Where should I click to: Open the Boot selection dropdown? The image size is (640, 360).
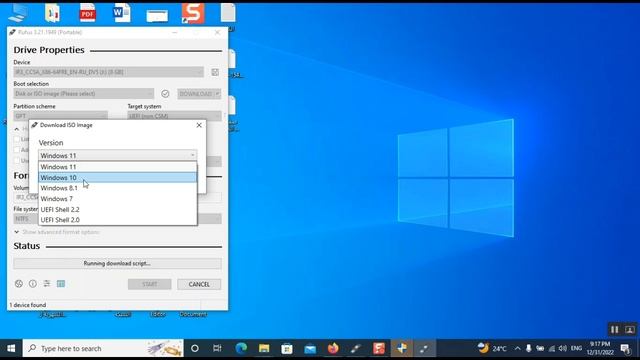[x=84, y=94]
